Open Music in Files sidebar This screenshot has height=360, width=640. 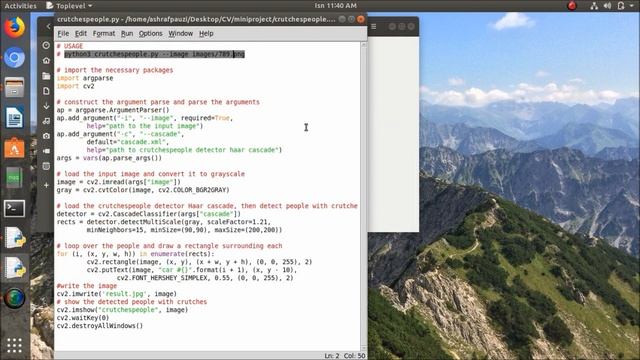[x=46, y=121]
